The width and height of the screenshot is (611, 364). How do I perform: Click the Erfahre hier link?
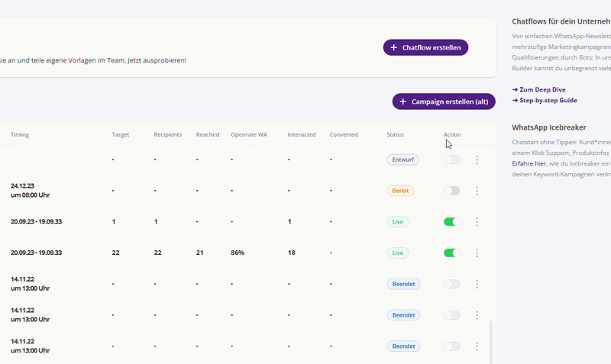[529, 163]
